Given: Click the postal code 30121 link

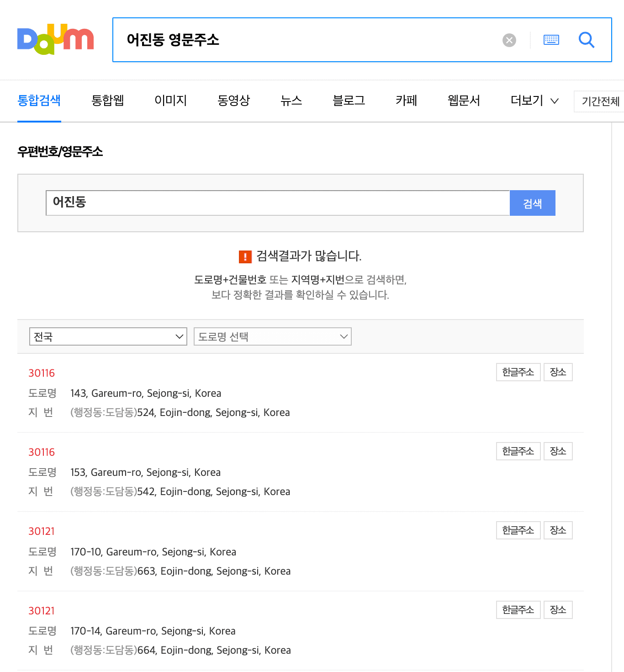Looking at the screenshot, I should pyautogui.click(x=41, y=531).
